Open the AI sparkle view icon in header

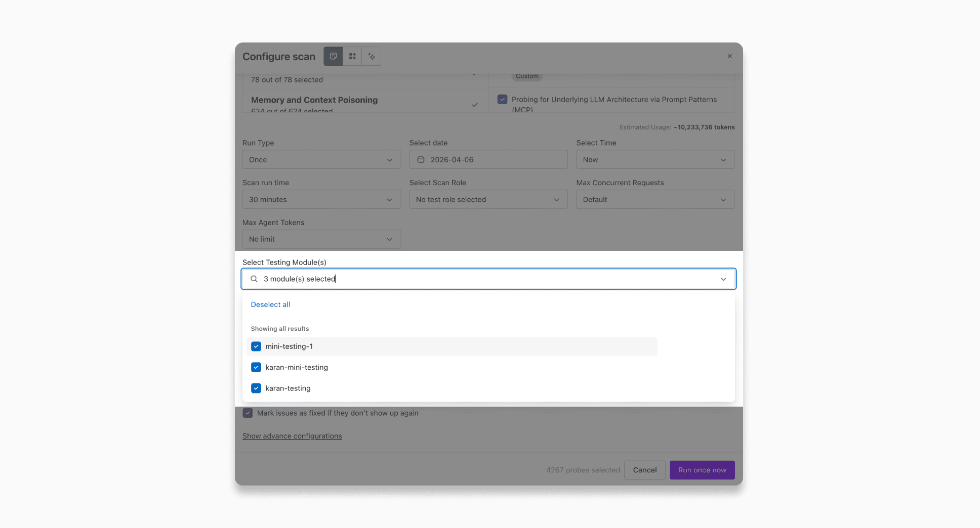tap(372, 56)
